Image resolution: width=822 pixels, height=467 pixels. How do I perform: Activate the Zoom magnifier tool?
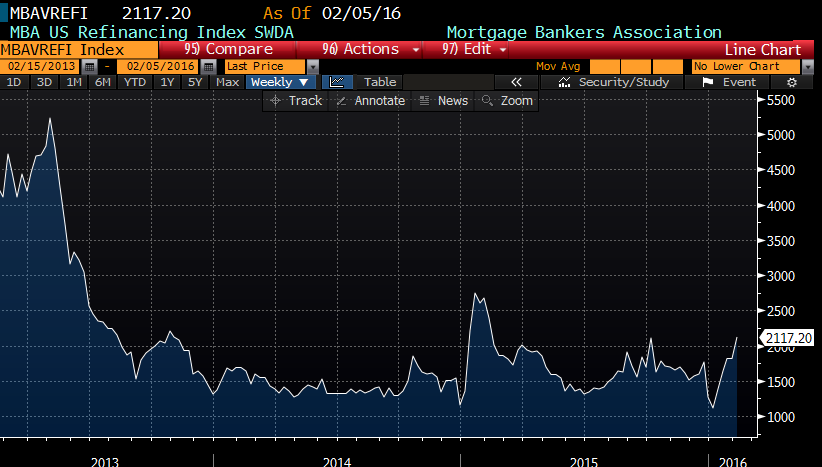pyautogui.click(x=507, y=101)
